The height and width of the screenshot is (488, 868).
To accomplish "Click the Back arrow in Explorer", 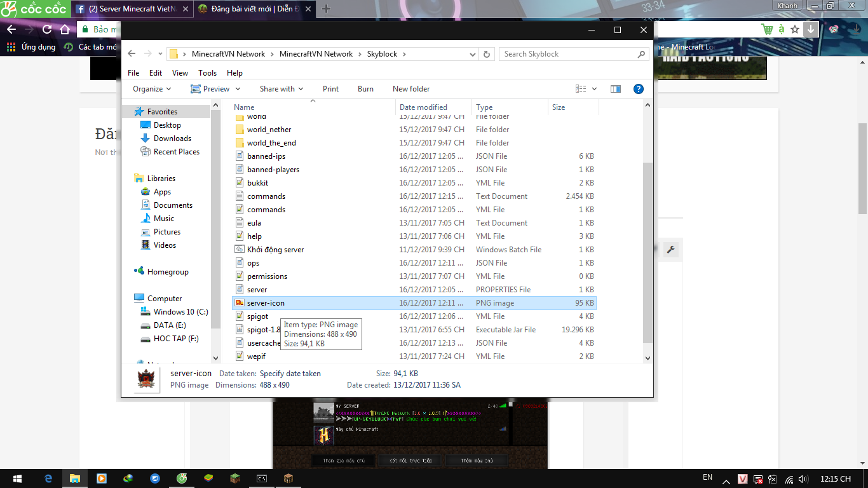I will point(132,54).
